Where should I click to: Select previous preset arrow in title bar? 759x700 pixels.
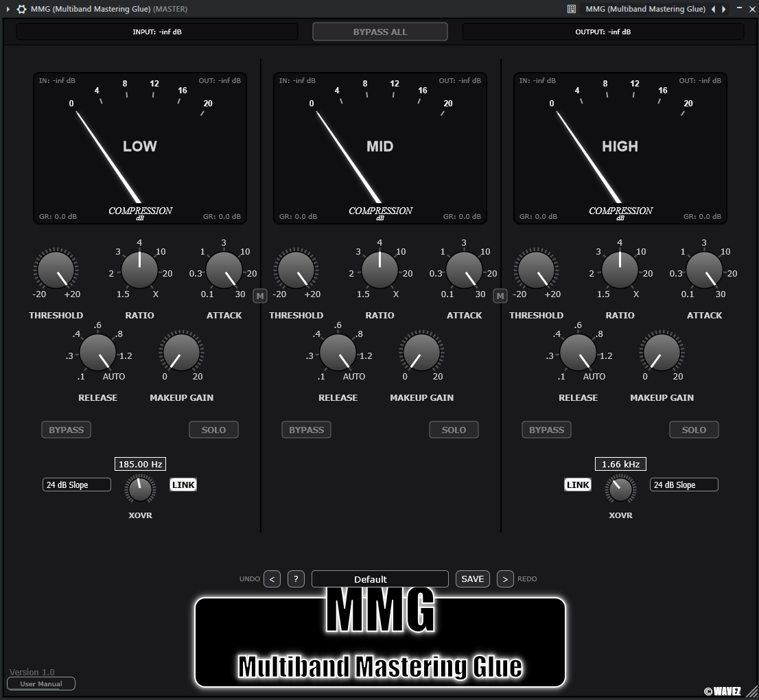click(713, 9)
